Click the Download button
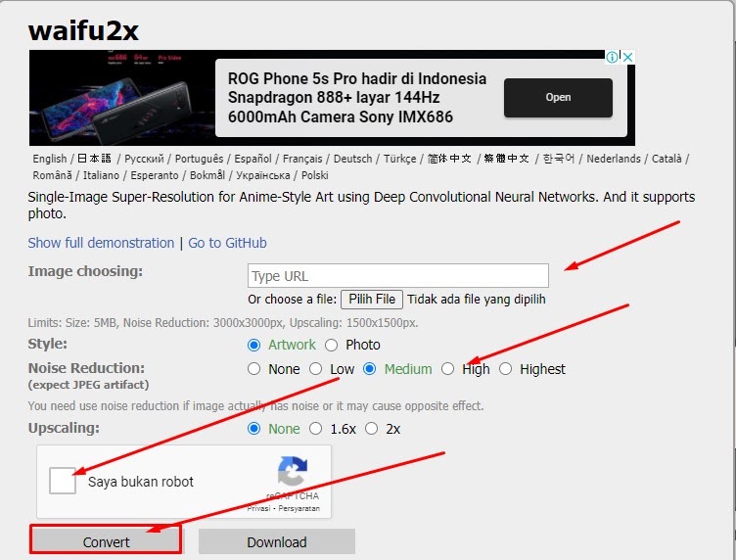The image size is (736, 560). coord(277,541)
